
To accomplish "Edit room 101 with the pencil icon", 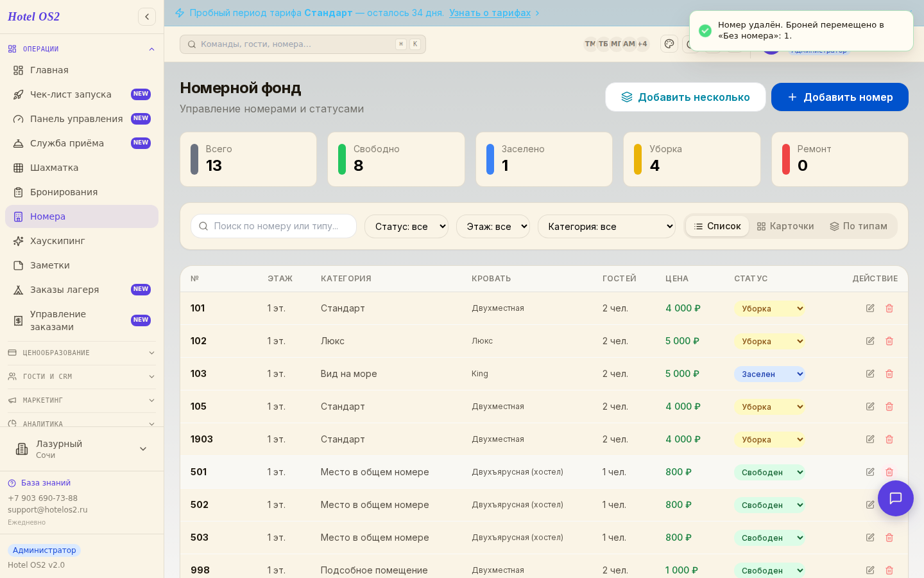I will coord(870,308).
